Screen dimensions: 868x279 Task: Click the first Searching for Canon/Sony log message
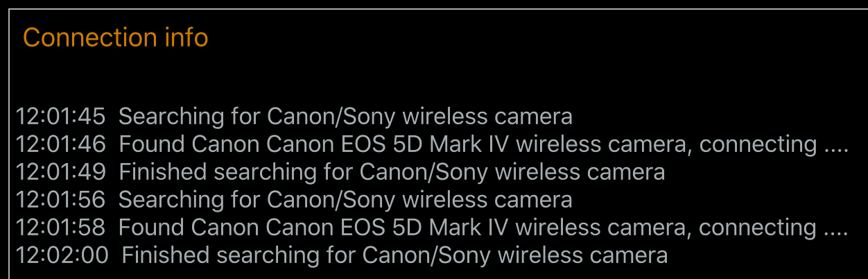pyautogui.click(x=345, y=117)
